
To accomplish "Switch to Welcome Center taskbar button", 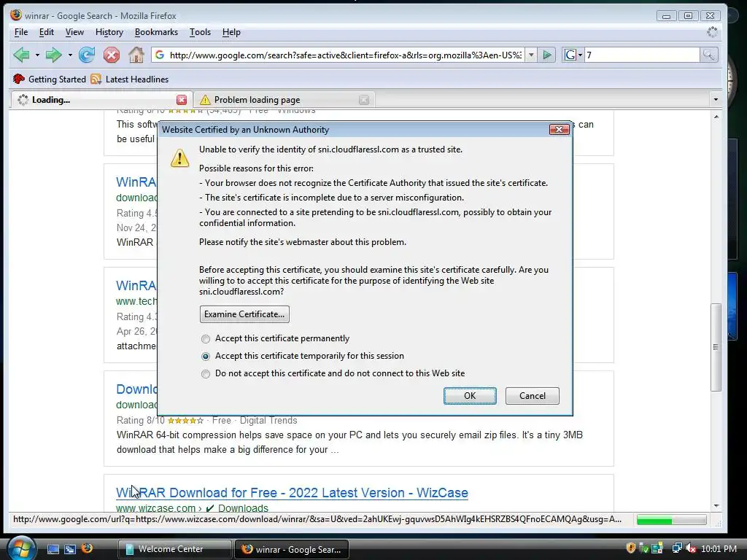I will pos(174,549).
